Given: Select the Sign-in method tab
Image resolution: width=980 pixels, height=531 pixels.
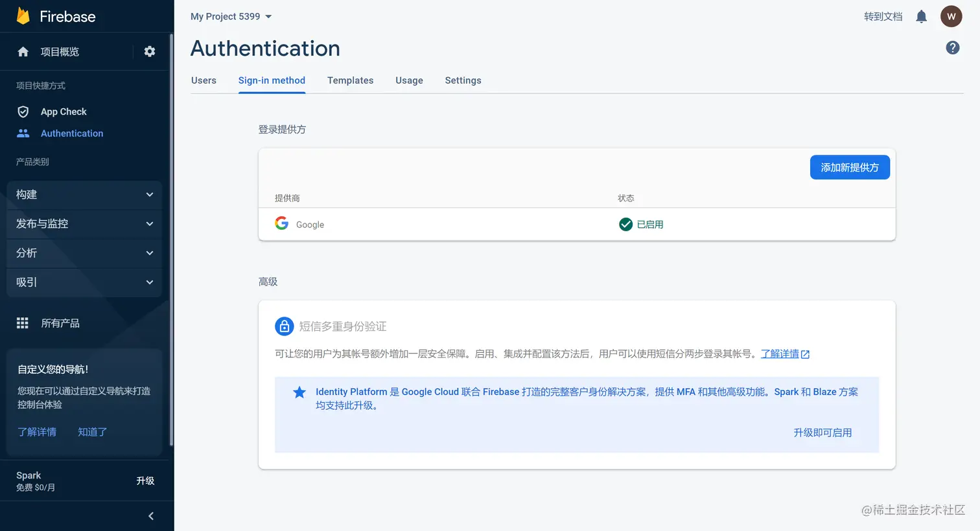Looking at the screenshot, I should point(272,80).
